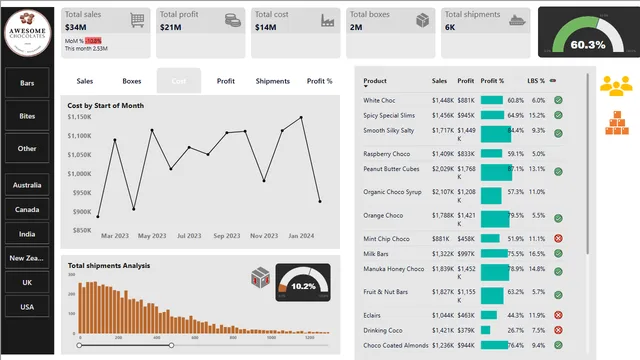Image resolution: width=640 pixels, height=360 pixels.
Task: Click the green check icon for Spicy Special Slims
Action: [558, 115]
